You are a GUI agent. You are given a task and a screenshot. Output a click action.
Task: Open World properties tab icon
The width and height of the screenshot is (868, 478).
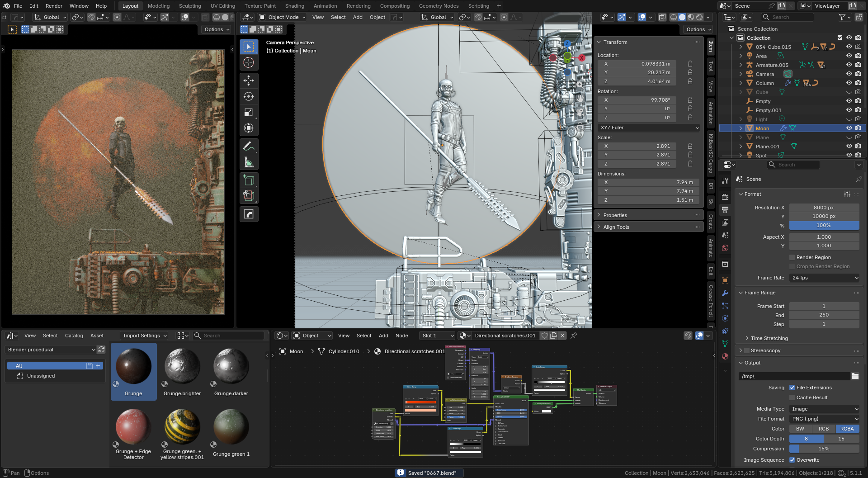click(x=725, y=247)
